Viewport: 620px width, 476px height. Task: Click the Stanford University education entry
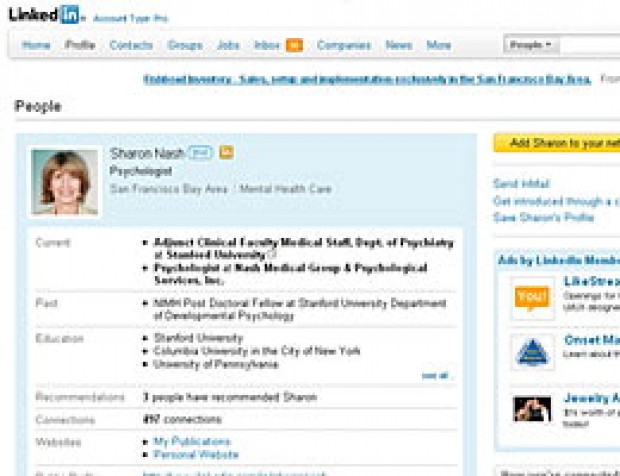tap(198, 338)
